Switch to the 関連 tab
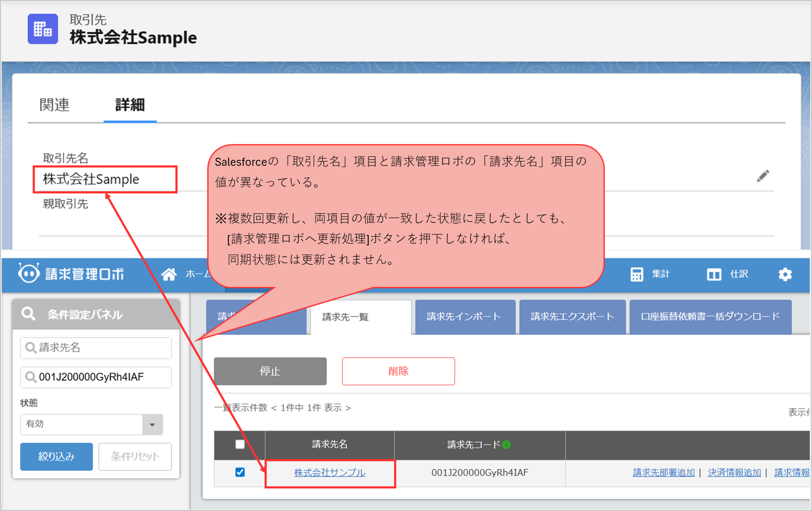Image resolution: width=812 pixels, height=511 pixels. [x=55, y=105]
